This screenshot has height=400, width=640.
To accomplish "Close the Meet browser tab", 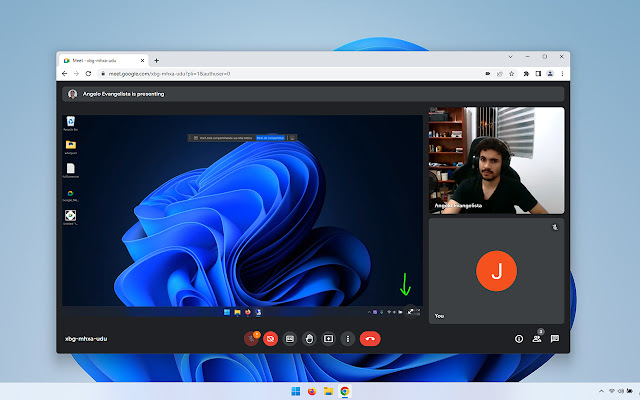I will pos(142,60).
